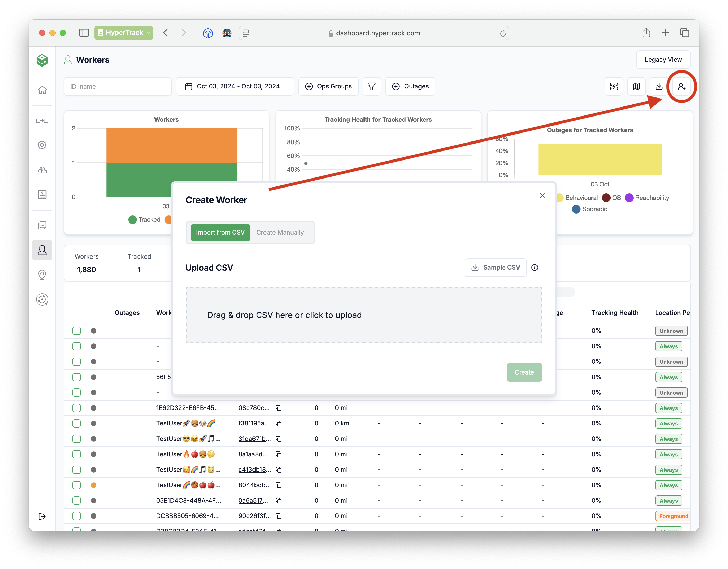
Task: Open device link f381195a
Action: tap(254, 423)
